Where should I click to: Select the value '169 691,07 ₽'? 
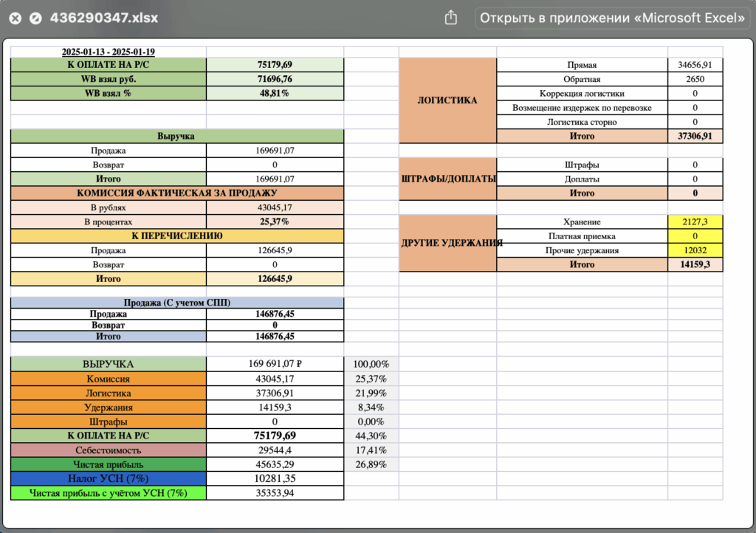click(275, 364)
